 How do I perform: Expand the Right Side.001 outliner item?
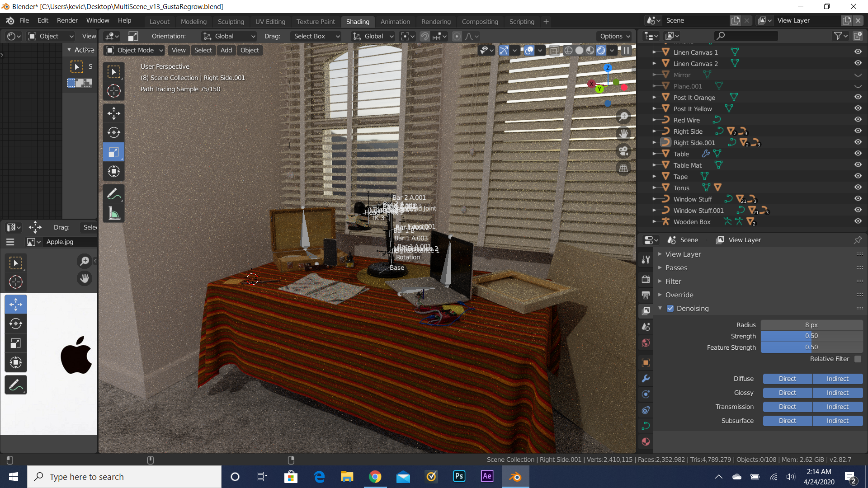pos(654,142)
